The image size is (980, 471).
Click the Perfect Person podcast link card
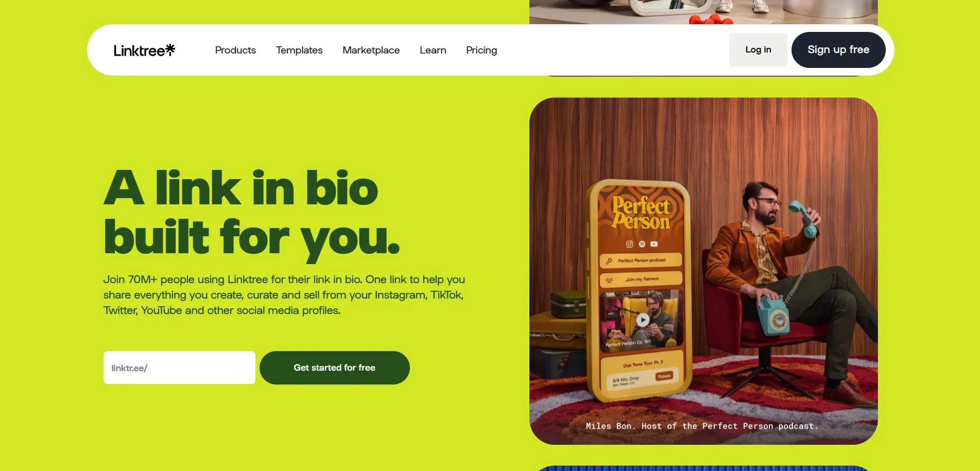pos(641,260)
